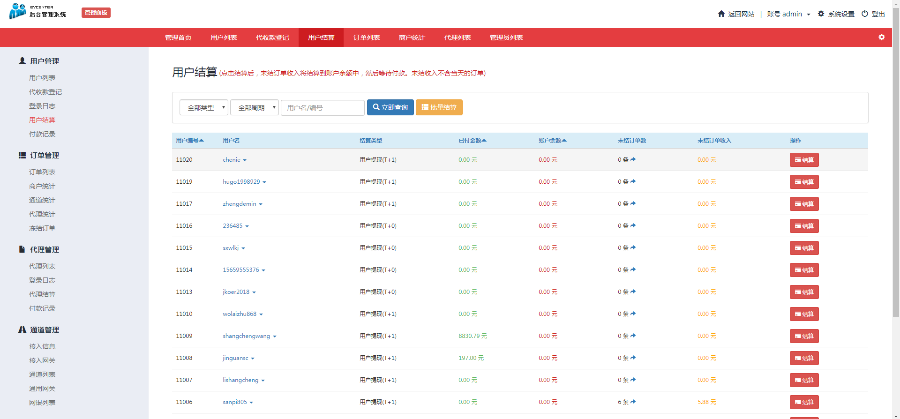
Task: Click the red settle button in row 11009
Action: tap(804, 336)
